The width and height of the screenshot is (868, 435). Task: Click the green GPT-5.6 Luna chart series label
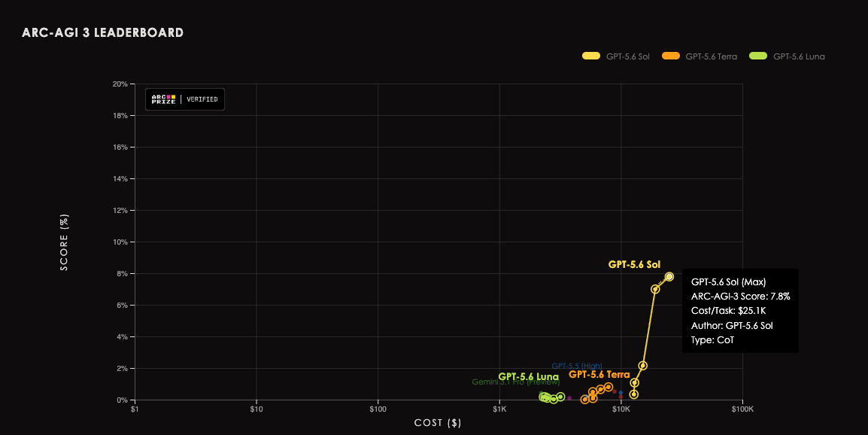pyautogui.click(x=528, y=377)
